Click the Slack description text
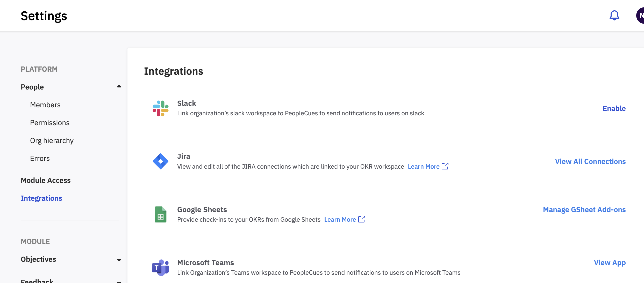 pyautogui.click(x=300, y=113)
